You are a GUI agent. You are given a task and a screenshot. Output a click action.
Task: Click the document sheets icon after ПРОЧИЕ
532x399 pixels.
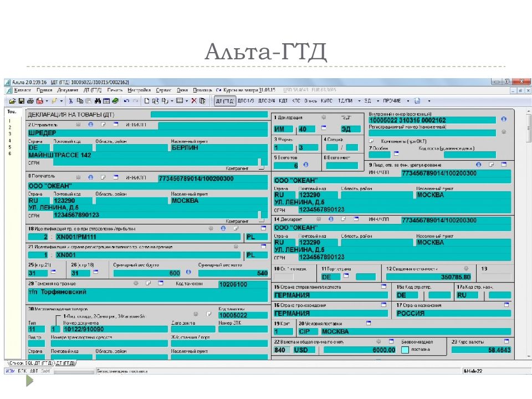417,101
